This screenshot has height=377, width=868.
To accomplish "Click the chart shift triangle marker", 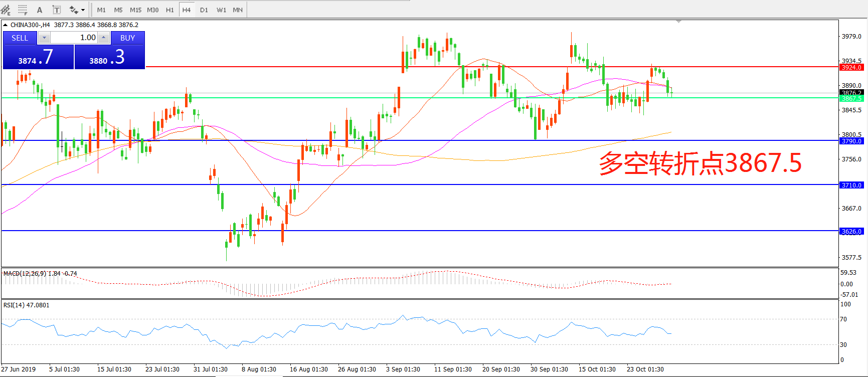I will 678,22.
